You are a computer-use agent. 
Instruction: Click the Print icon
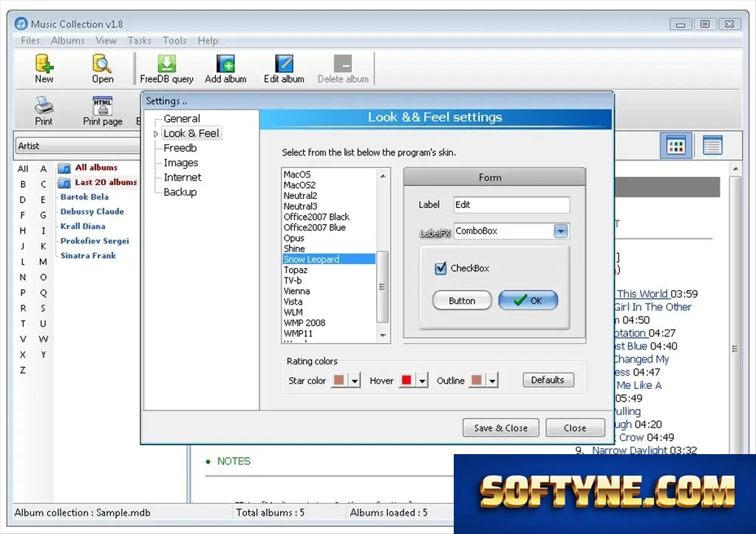44,105
